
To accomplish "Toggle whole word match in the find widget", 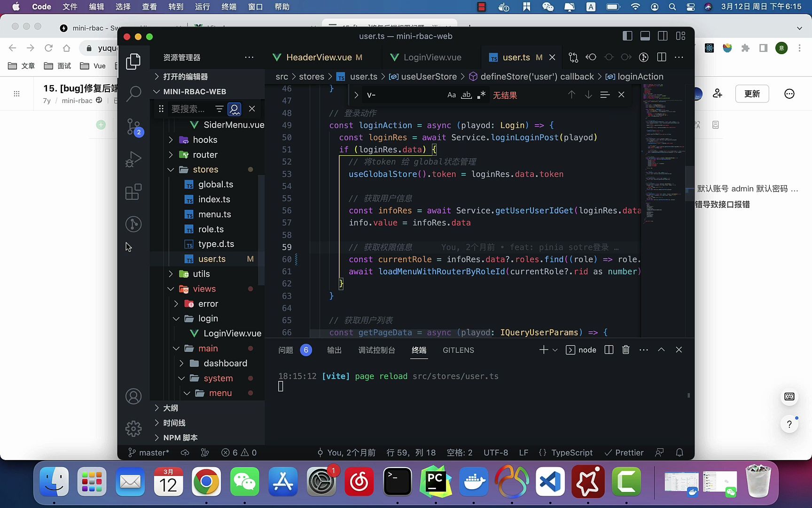I will tap(466, 95).
